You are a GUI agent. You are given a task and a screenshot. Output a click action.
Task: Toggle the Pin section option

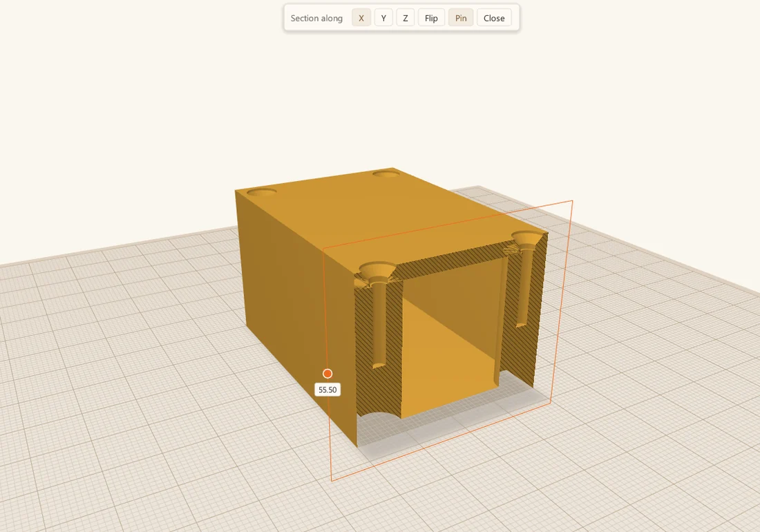[461, 18]
